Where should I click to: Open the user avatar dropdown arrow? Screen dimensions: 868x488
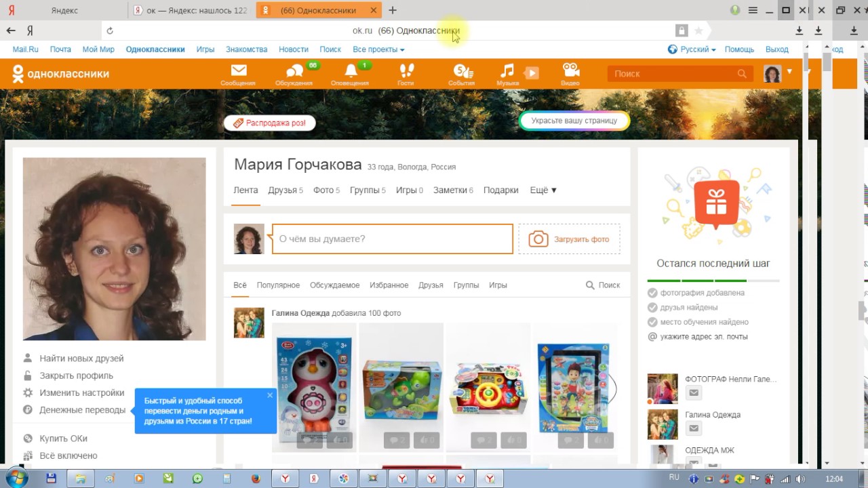[789, 71]
